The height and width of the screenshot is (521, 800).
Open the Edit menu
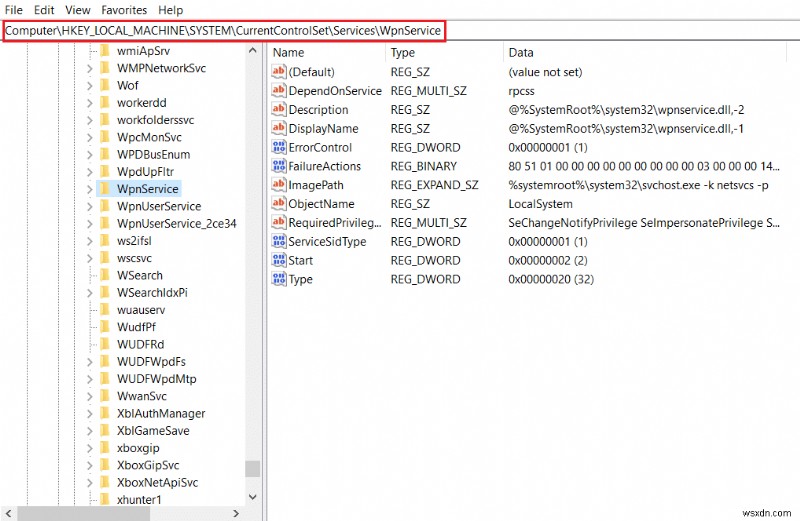click(44, 10)
